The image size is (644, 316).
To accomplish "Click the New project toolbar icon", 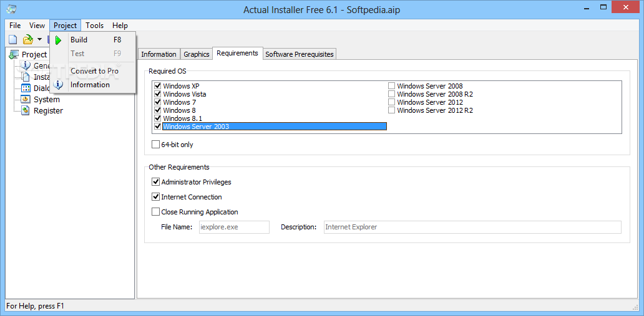I will click(13, 39).
